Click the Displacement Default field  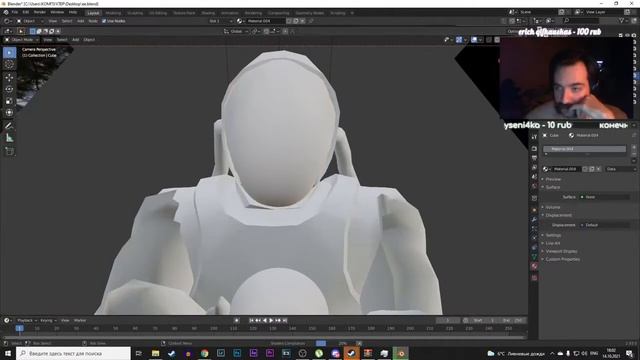click(x=604, y=225)
